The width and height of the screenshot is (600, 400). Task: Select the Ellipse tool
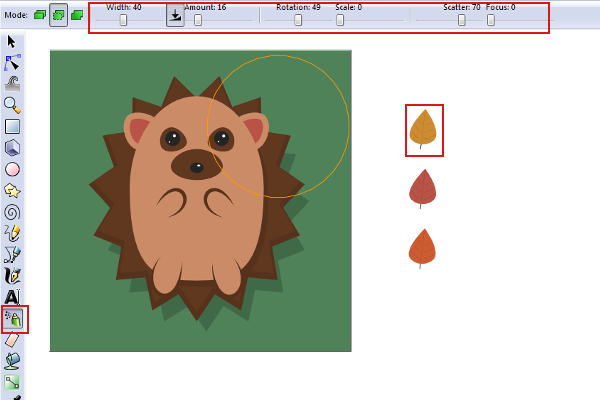coord(13,169)
